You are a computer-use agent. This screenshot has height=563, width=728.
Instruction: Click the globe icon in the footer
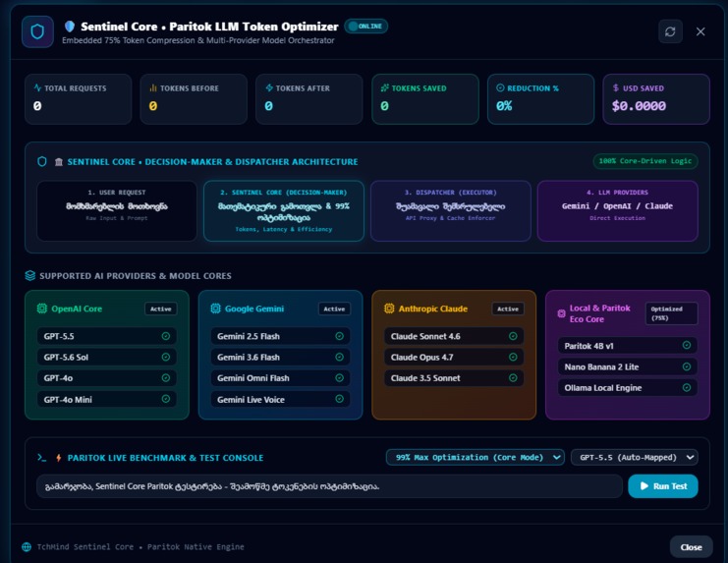27,546
